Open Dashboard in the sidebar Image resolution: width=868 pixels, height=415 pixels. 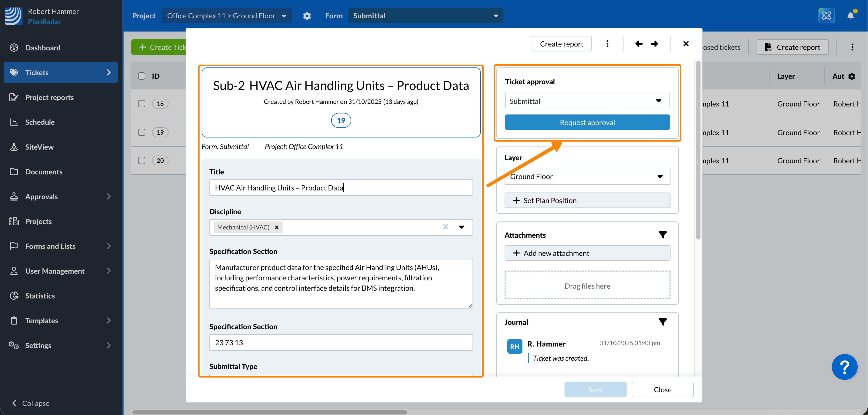click(x=43, y=48)
